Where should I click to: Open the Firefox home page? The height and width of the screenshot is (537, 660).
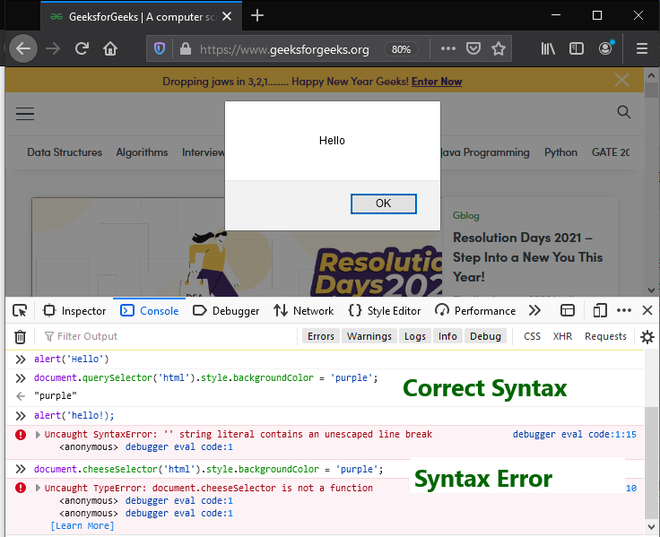click(110, 49)
